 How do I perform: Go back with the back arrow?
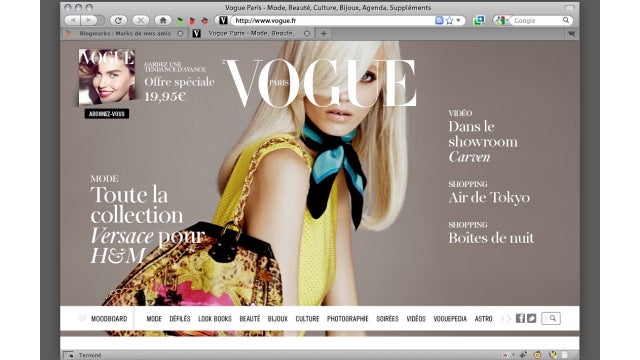coord(73,20)
